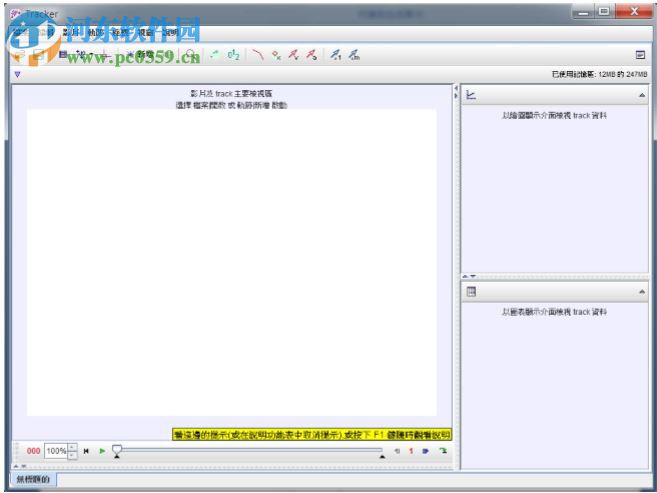Viewport: 657px width, 493px height.
Task: Click the step back button
Action: pyautogui.click(x=397, y=451)
